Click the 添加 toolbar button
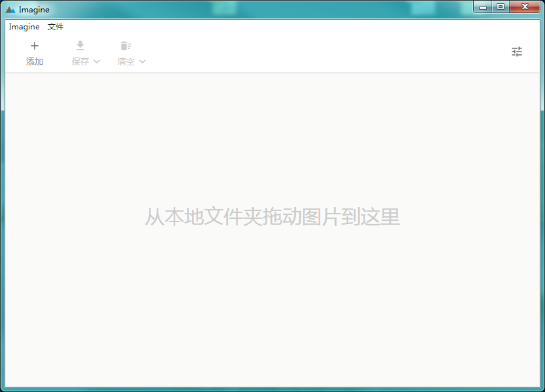This screenshot has width=545, height=392. (x=35, y=52)
